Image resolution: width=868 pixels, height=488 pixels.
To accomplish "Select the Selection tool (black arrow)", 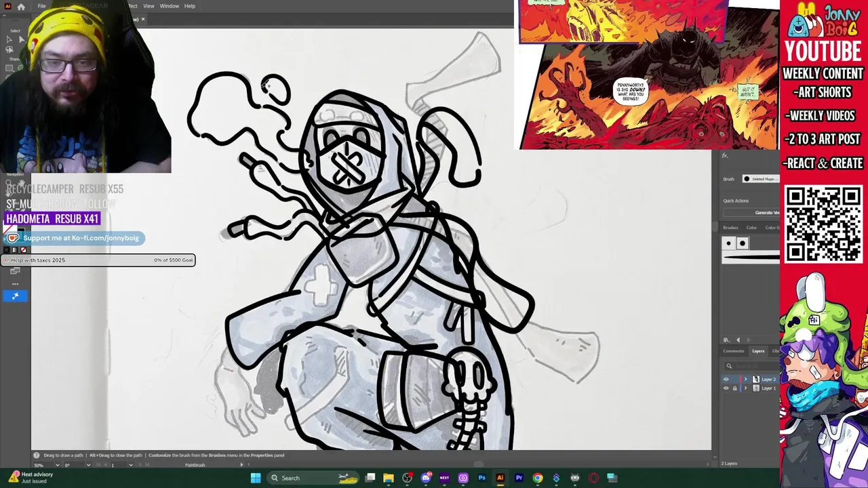I will [9, 39].
